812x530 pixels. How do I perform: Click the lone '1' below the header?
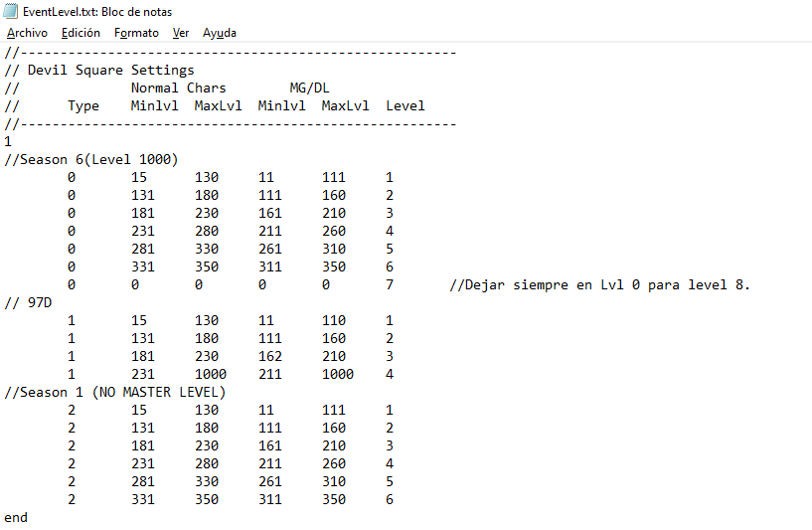8,142
